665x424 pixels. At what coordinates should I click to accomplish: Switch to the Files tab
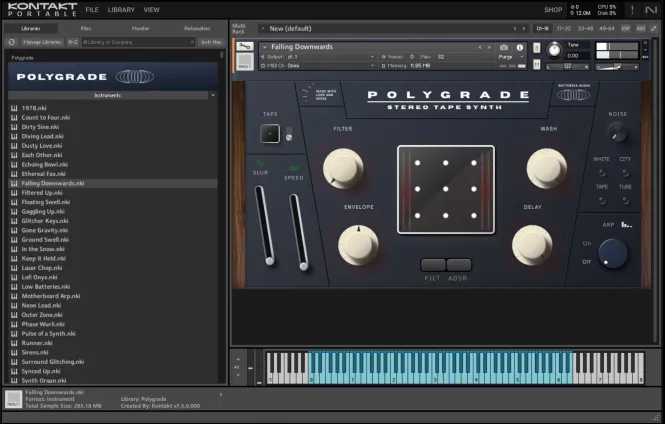[86, 28]
